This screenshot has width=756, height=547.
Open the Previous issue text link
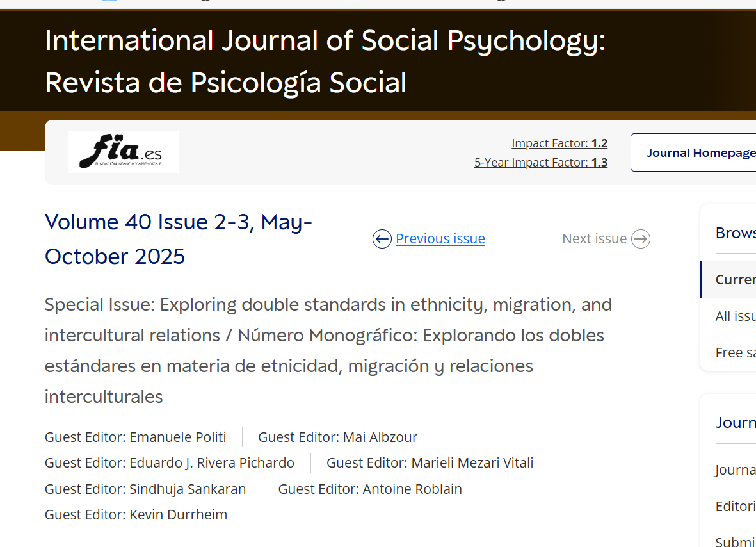click(440, 239)
